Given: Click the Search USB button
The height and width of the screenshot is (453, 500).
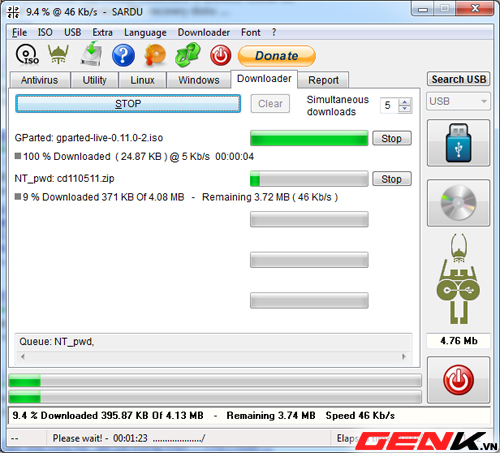Looking at the screenshot, I should (x=459, y=79).
